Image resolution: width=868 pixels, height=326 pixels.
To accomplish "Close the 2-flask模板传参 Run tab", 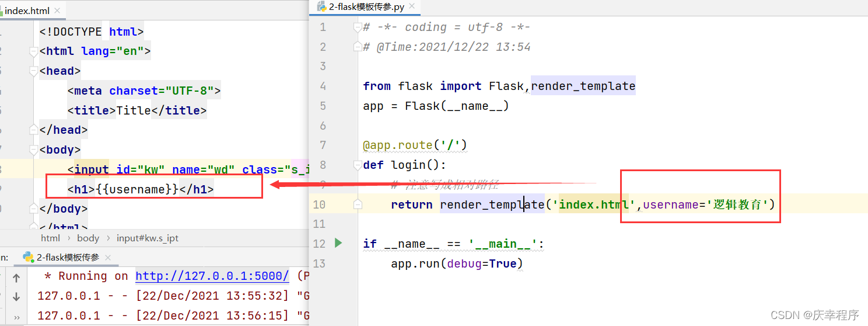I will 108,257.
